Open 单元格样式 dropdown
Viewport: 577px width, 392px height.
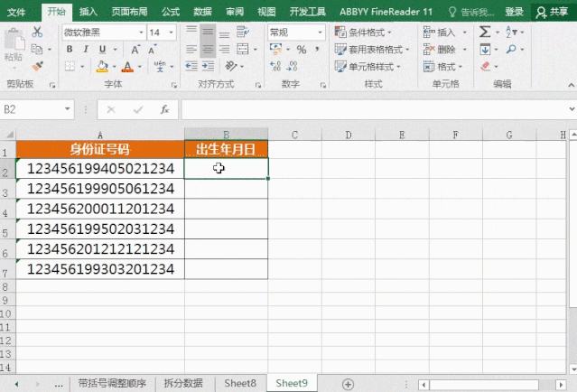click(368, 67)
